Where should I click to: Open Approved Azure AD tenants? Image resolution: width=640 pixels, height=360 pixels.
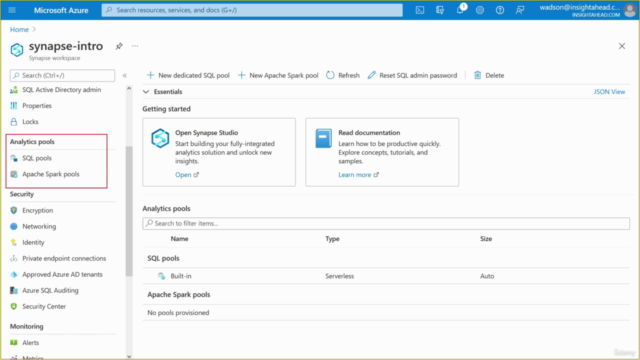[x=62, y=274]
